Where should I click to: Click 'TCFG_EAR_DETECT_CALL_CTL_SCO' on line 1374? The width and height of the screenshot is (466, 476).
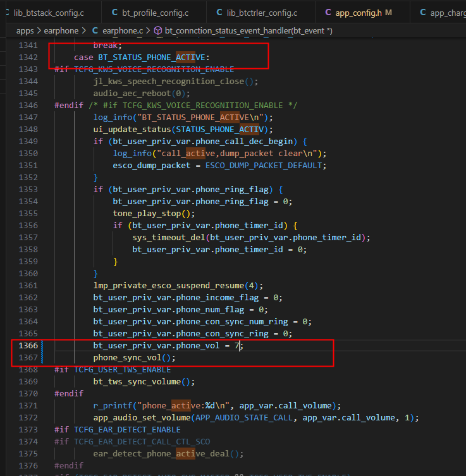click(142, 442)
